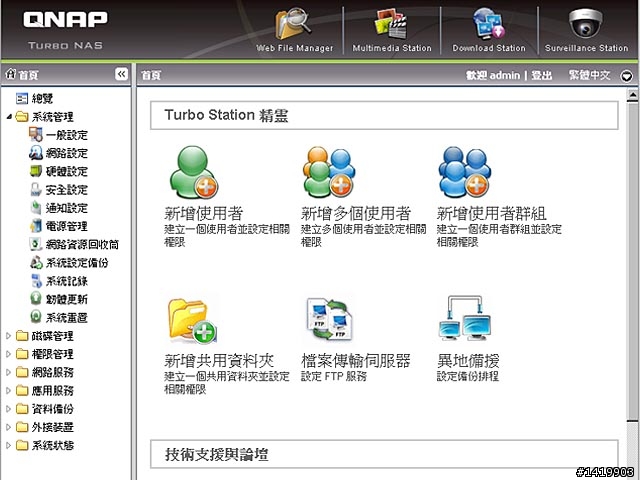Open 韌體更新 item

(67, 299)
